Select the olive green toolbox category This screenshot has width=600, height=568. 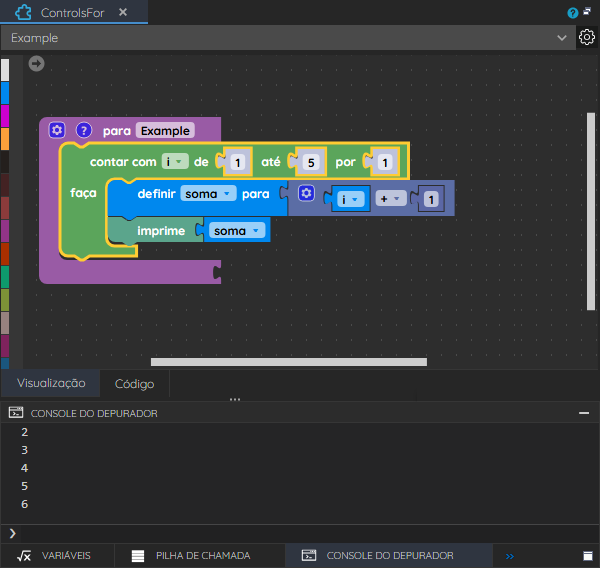(x=5, y=300)
